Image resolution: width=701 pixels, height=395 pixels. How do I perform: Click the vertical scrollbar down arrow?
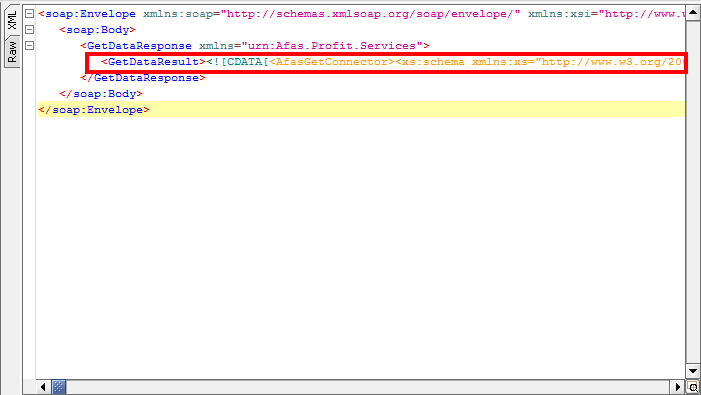pyautogui.click(x=693, y=371)
